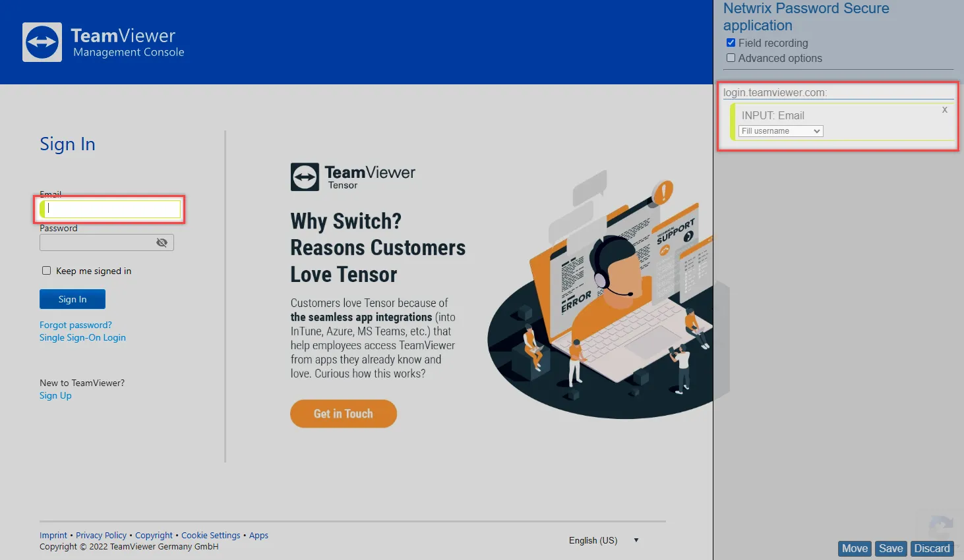Click the blue Sign In button
The height and width of the screenshot is (560, 964).
point(73,299)
